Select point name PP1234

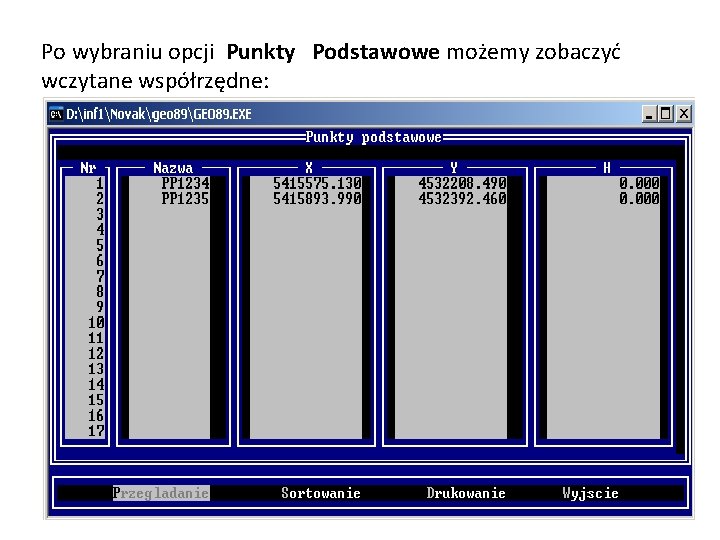(x=185, y=183)
